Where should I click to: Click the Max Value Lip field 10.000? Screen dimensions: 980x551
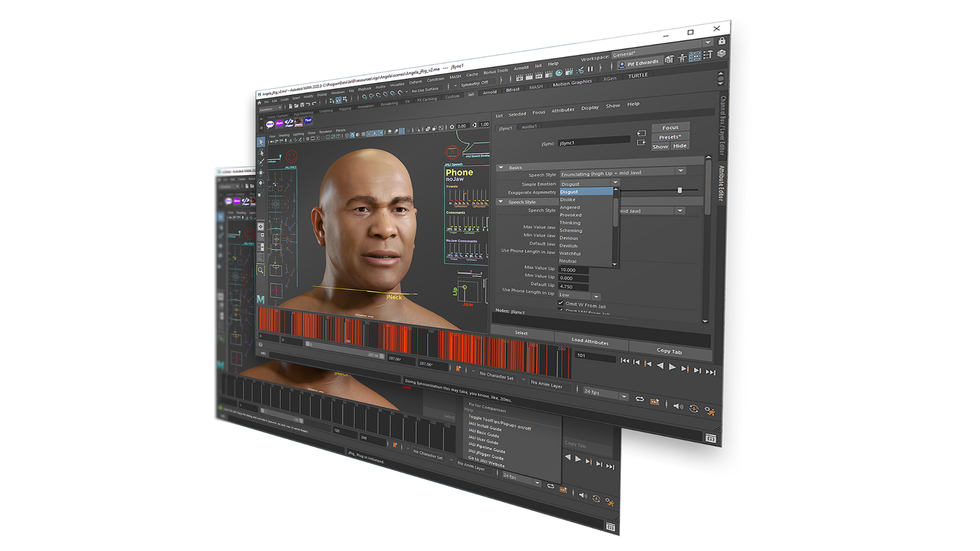[573, 269]
